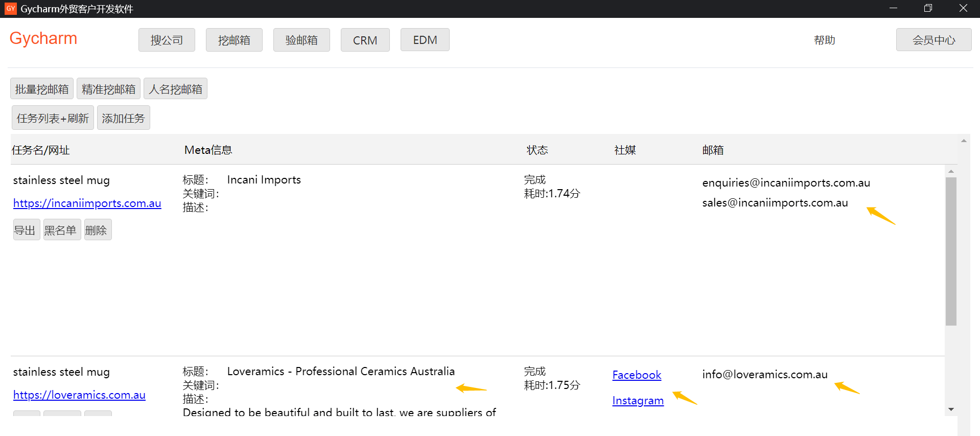The height and width of the screenshot is (436, 980).
Task: Select sales@incaniimports.com.au email text
Action: point(775,203)
